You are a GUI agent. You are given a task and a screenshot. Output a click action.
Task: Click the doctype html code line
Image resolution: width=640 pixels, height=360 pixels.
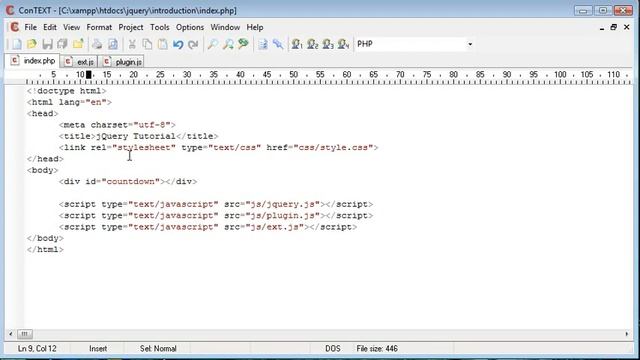67,91
